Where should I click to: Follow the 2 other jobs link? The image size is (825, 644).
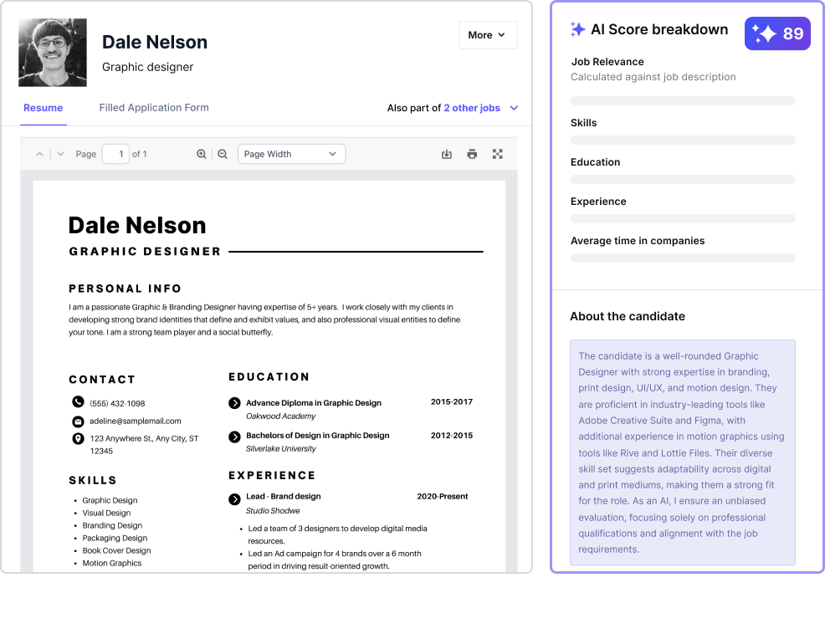[x=472, y=108]
